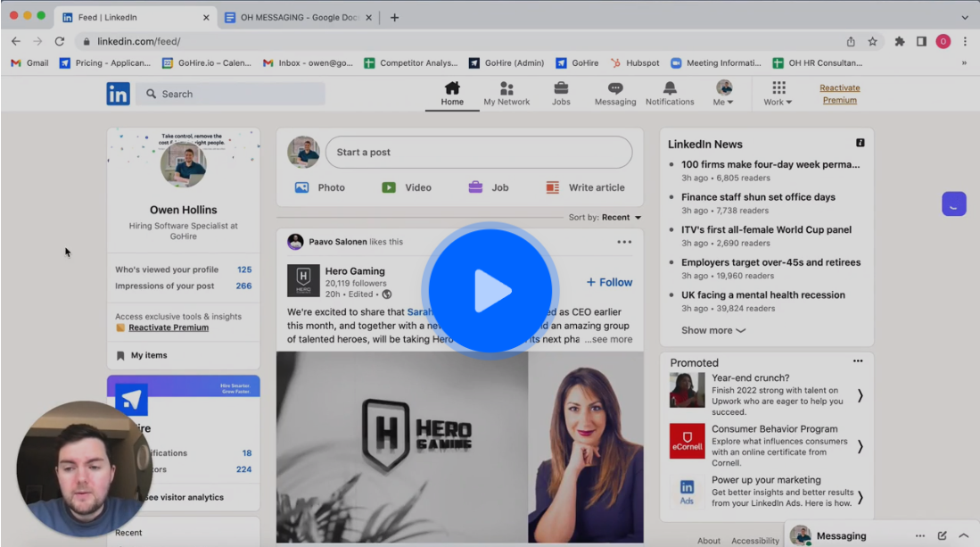Click chevron beside Consumer Behavior Program
Screen dimensions: 980x547
point(861,446)
